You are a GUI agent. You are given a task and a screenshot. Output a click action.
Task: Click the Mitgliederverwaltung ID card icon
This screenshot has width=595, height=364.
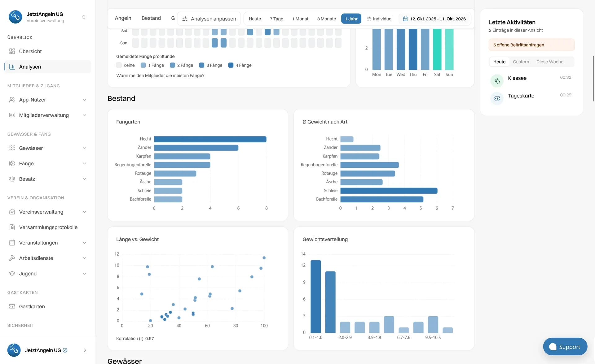[x=12, y=115]
